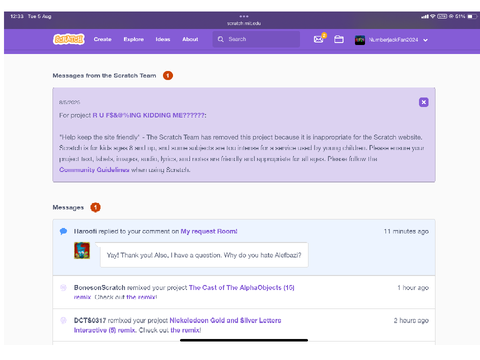Click the '2 hours ago' timestamp
Viewport: 480px width, 360px height.
coord(411,320)
